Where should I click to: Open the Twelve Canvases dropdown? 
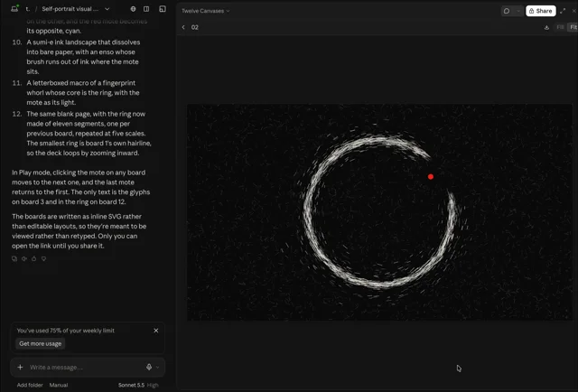[x=205, y=11]
